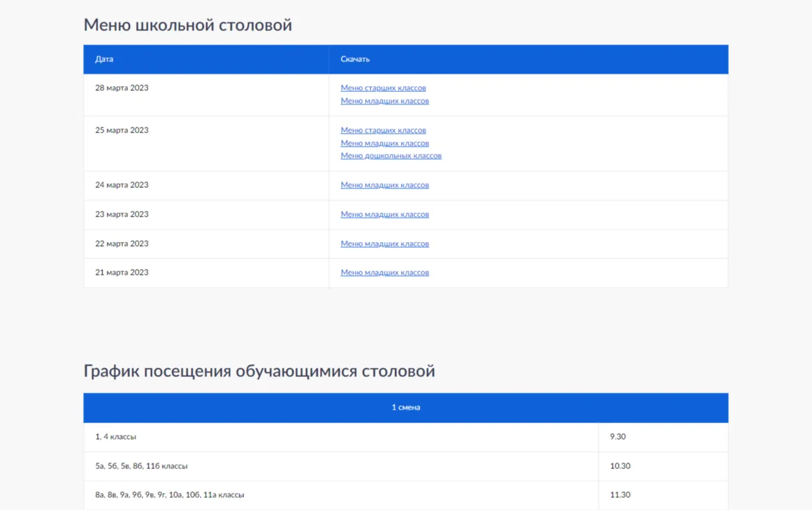Image resolution: width=812 pixels, height=510 pixels.
Task: Click the 'Дата' column header
Action: (206, 59)
